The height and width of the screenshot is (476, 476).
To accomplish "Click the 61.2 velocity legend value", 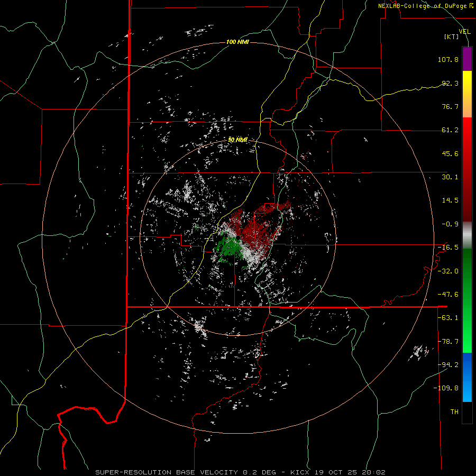I will pyautogui.click(x=450, y=130).
